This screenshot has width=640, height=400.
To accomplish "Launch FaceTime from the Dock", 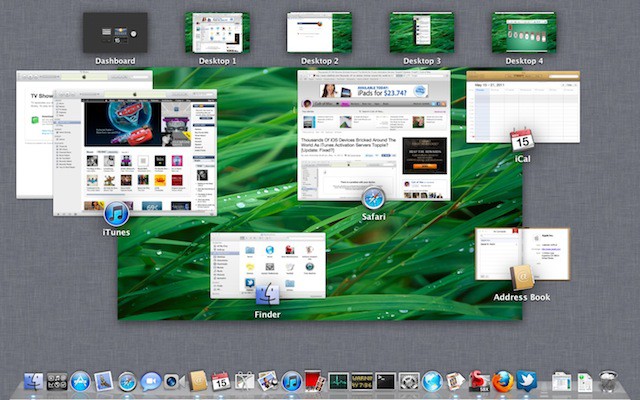I will point(174,382).
